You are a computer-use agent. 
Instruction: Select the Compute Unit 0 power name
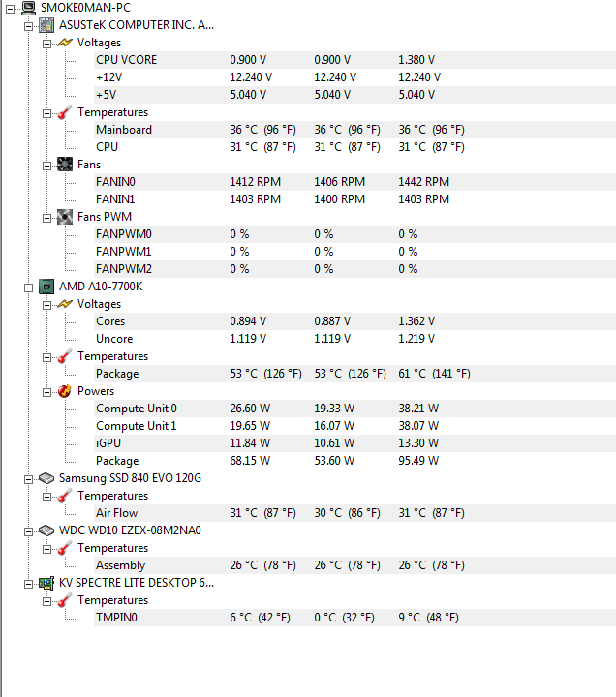(137, 409)
